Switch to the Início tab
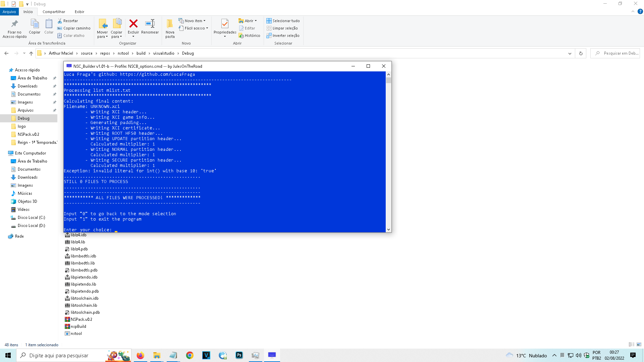This screenshot has width=644, height=362. pyautogui.click(x=28, y=12)
